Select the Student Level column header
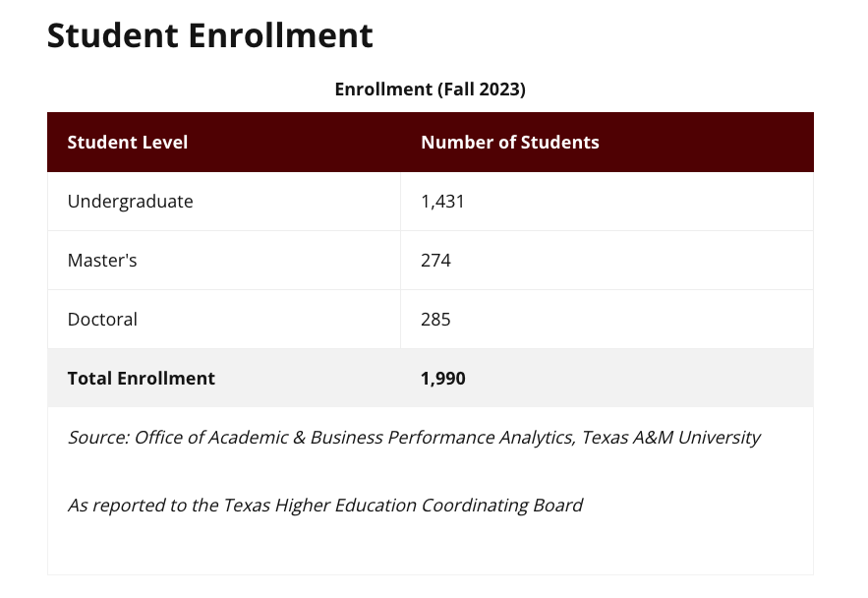Viewport: 868px width, 598px height. tap(127, 142)
